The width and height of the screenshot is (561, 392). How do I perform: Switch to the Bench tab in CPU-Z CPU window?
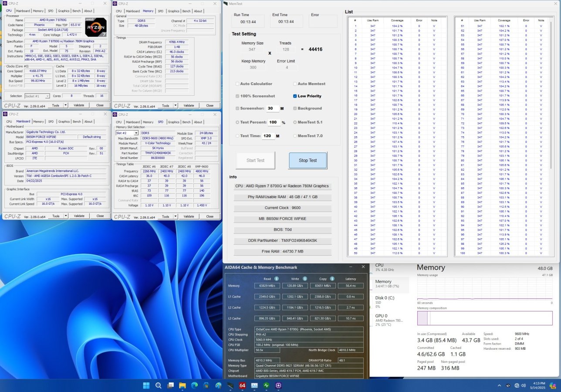77,11
